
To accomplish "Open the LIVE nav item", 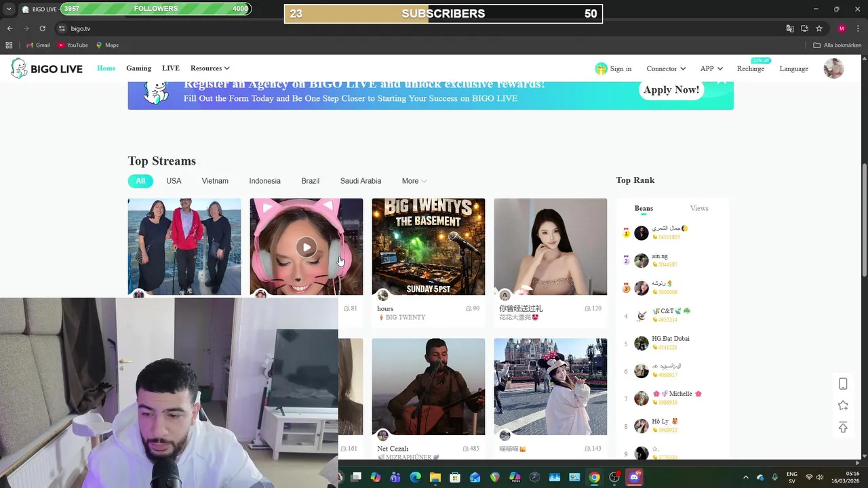I will tap(171, 68).
